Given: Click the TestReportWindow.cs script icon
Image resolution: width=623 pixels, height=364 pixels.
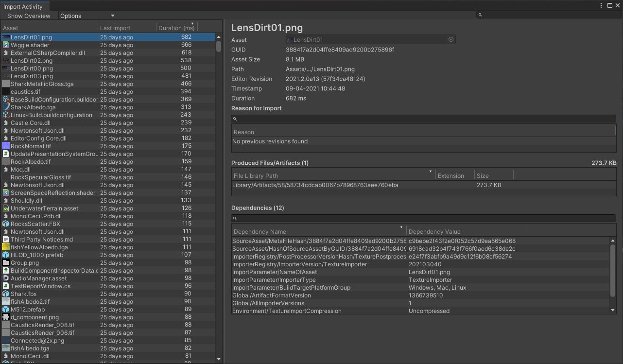Looking at the screenshot, I should (6, 286).
